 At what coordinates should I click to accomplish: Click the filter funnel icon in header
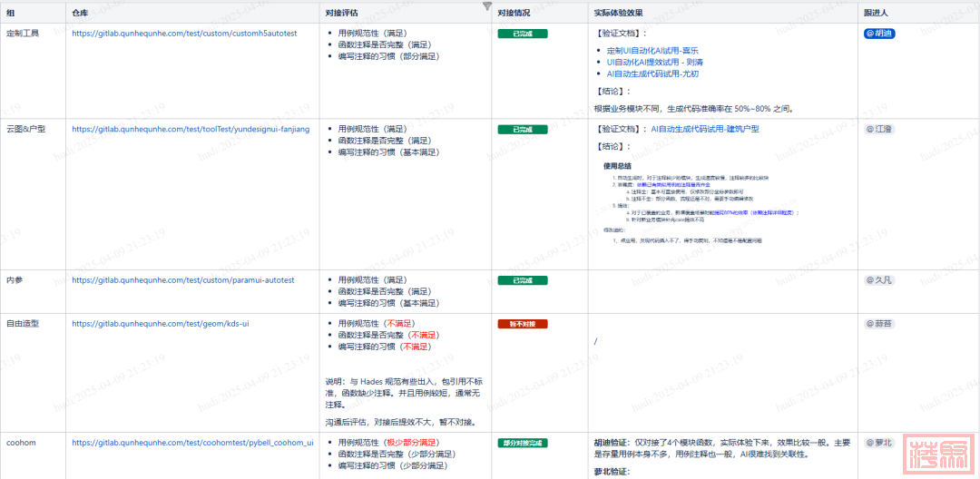pyautogui.click(x=487, y=6)
